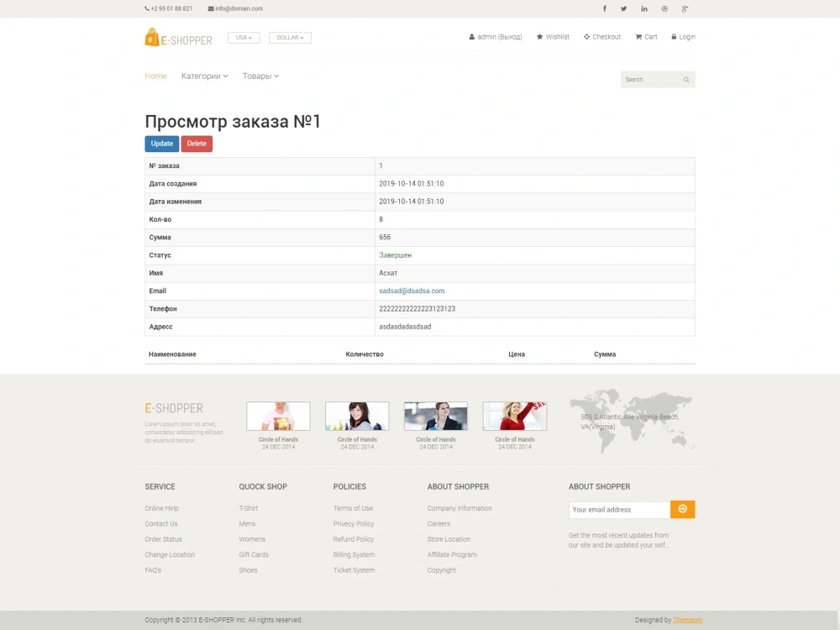Open Change Location footer link

(170, 555)
